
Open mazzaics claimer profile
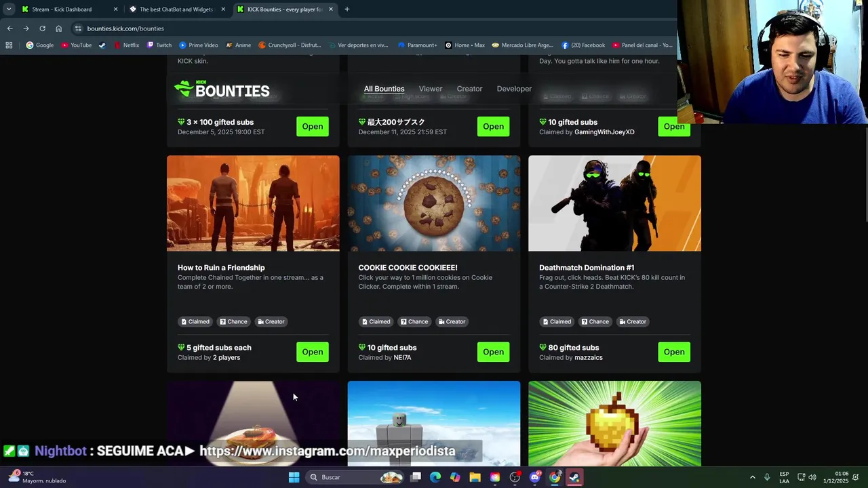pyautogui.click(x=589, y=358)
